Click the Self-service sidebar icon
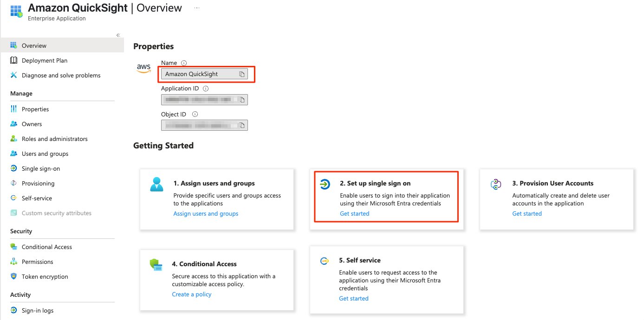This screenshot has width=644, height=320. [13, 198]
